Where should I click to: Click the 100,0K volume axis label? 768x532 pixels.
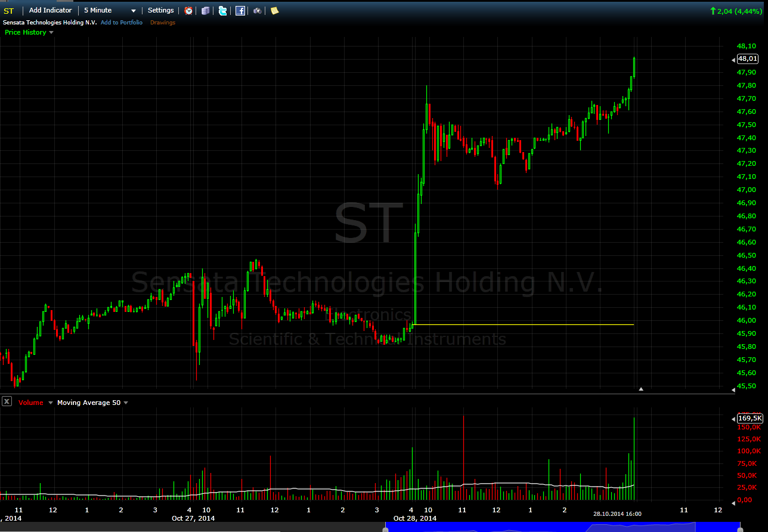click(748, 451)
